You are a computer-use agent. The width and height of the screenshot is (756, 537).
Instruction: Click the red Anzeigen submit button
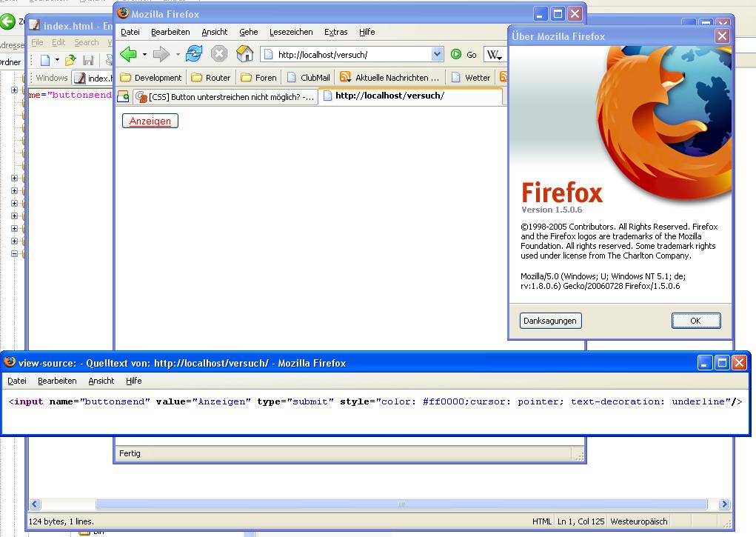(x=150, y=121)
